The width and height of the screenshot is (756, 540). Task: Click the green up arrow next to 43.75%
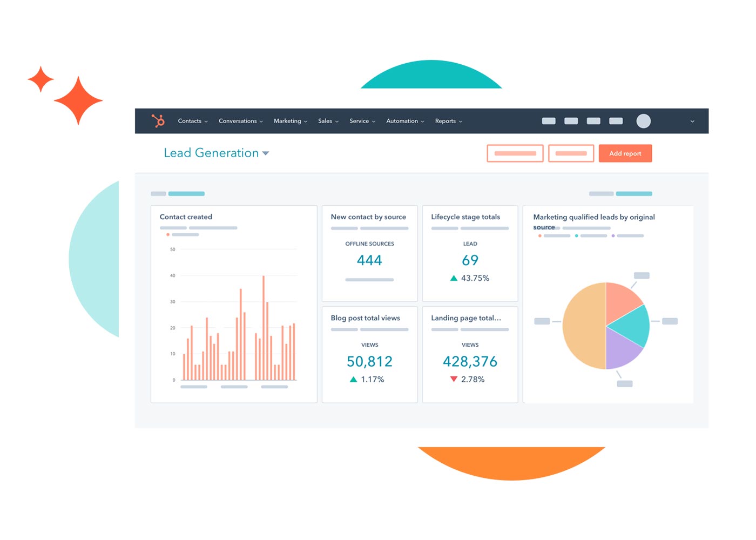pyautogui.click(x=454, y=278)
